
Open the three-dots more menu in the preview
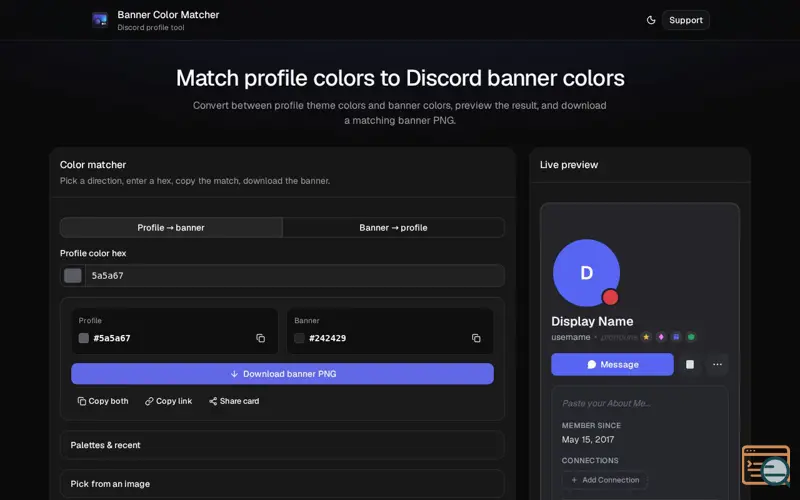click(x=717, y=364)
